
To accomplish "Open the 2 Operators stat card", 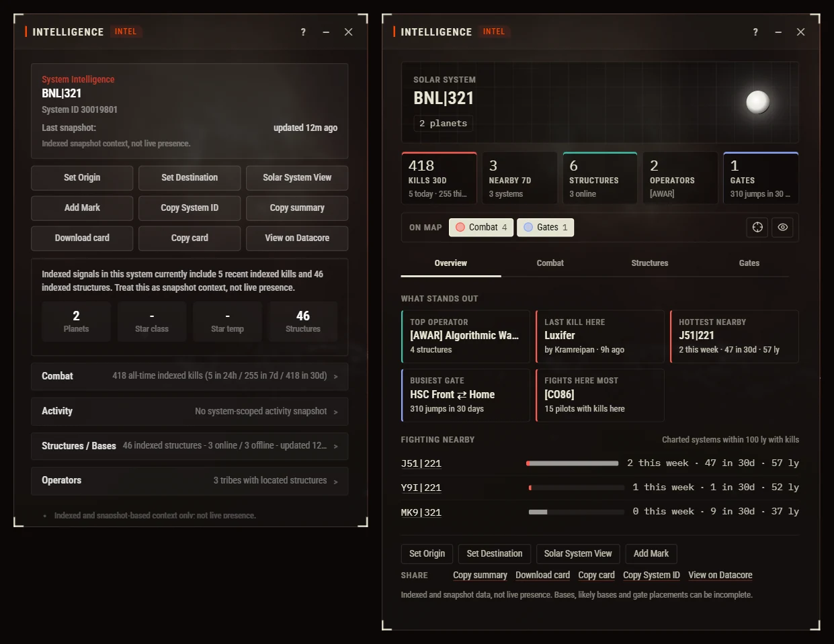I will 681,178.
